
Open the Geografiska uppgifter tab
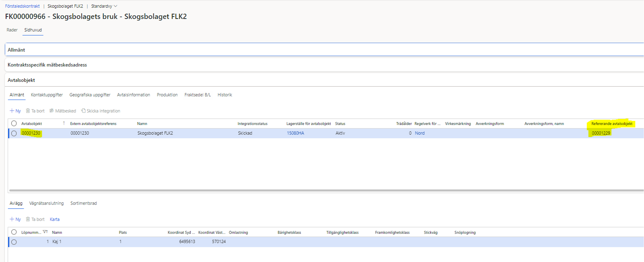pyautogui.click(x=90, y=95)
